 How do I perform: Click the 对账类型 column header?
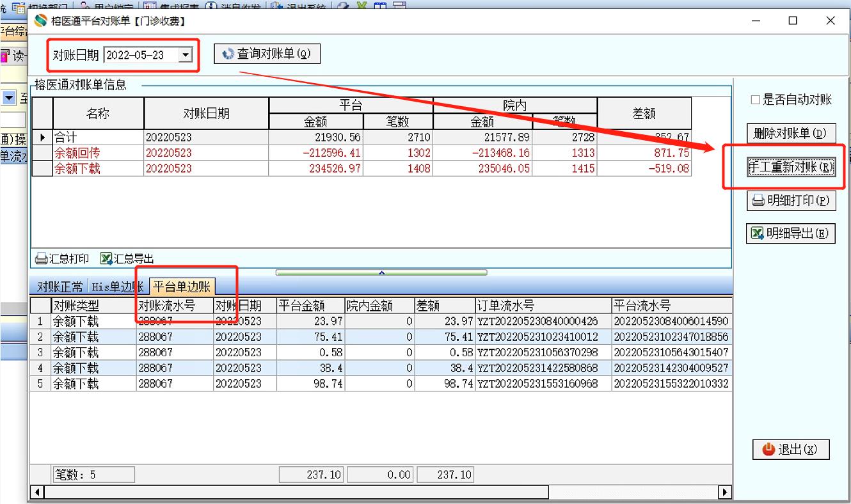click(93, 306)
